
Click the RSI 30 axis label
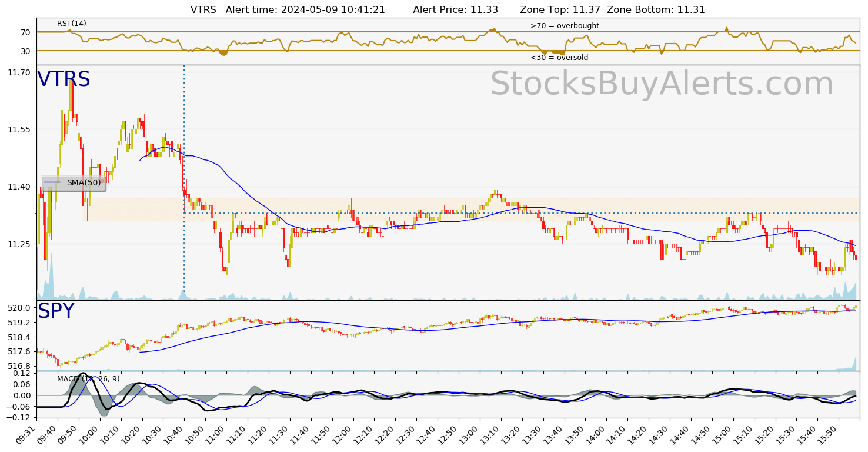click(26, 51)
